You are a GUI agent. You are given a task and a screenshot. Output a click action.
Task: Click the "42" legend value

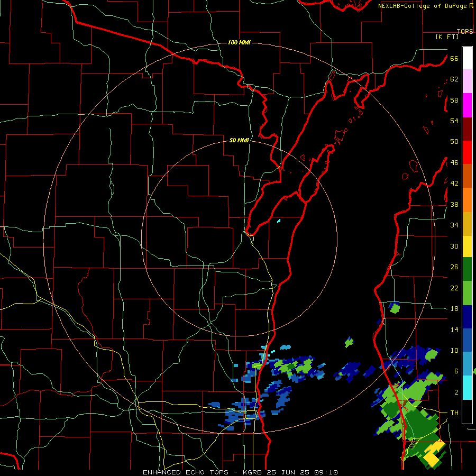(x=454, y=184)
